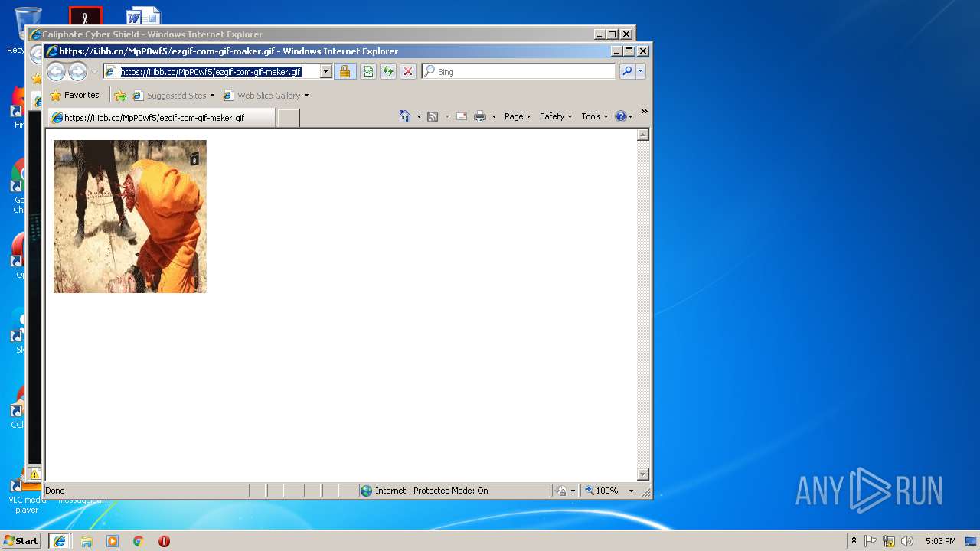Show more command bar items chevron

click(x=645, y=112)
